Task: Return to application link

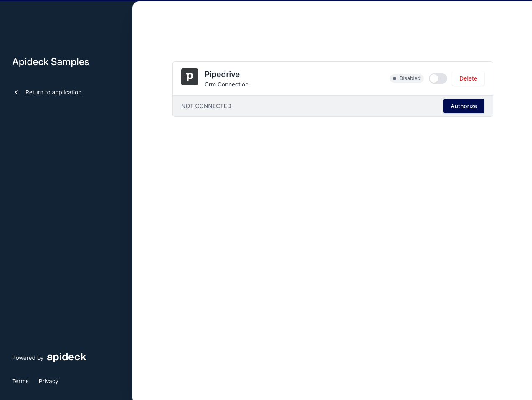Action: tap(53, 92)
